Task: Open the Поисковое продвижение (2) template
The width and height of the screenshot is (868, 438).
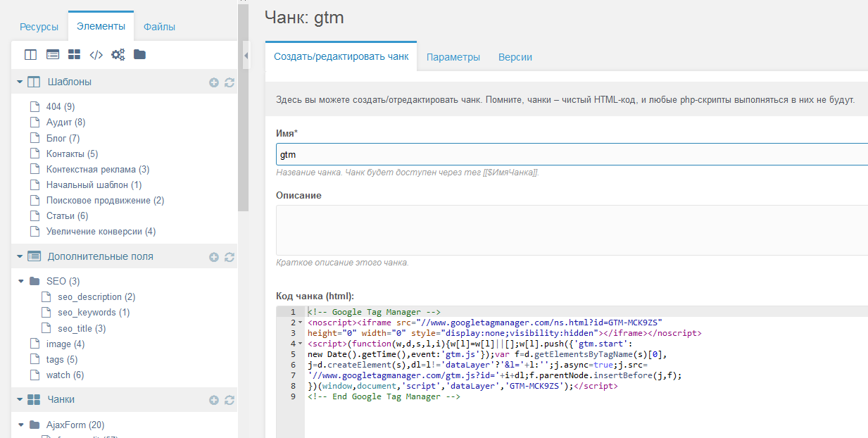Action: point(105,200)
